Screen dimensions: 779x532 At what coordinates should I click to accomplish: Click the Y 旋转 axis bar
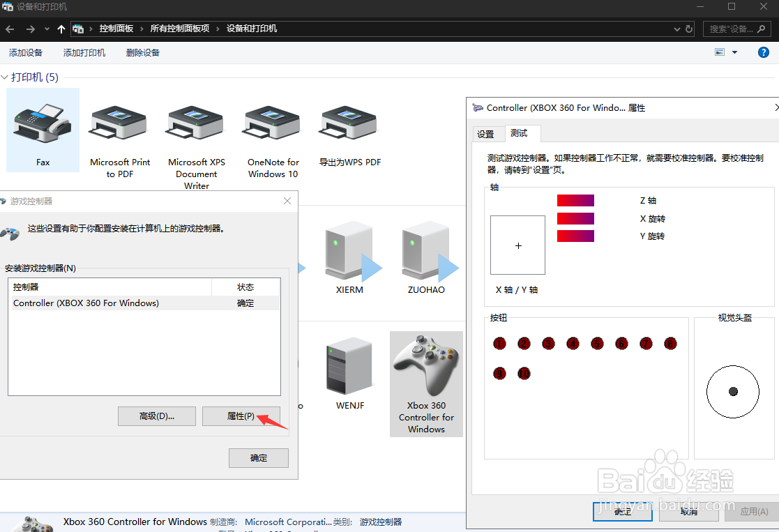pos(575,236)
